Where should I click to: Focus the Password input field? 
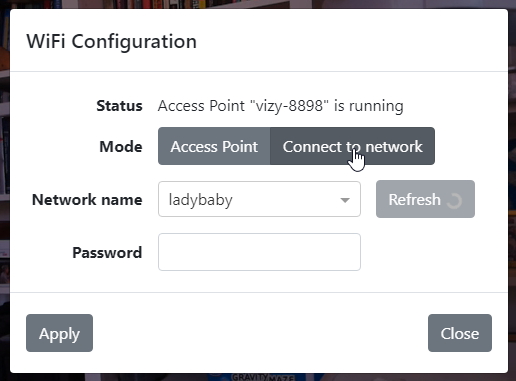point(259,252)
